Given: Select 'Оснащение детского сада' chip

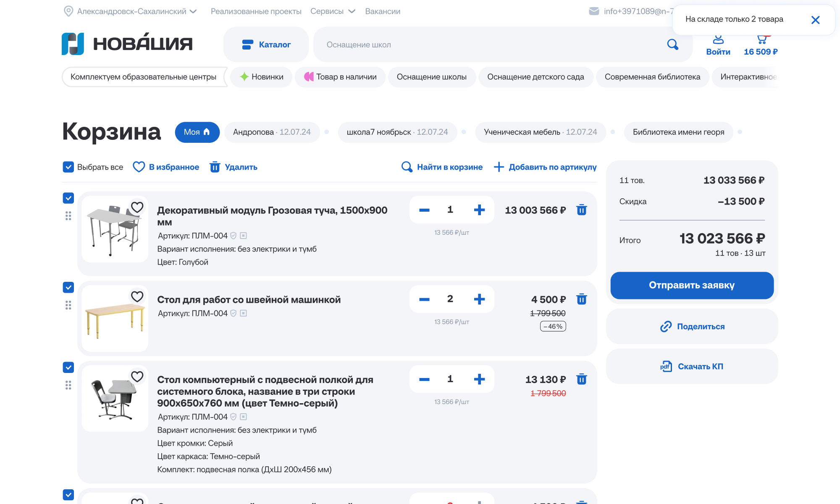Looking at the screenshot, I should (535, 77).
